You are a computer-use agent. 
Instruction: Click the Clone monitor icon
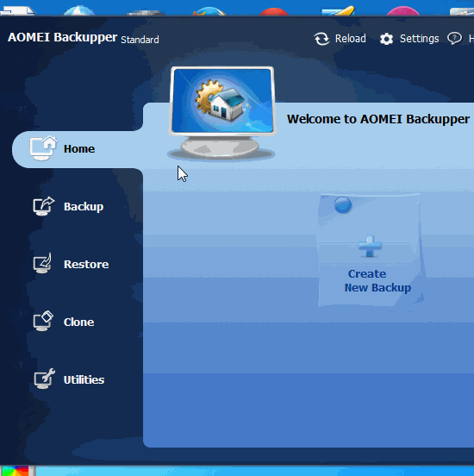click(x=43, y=321)
